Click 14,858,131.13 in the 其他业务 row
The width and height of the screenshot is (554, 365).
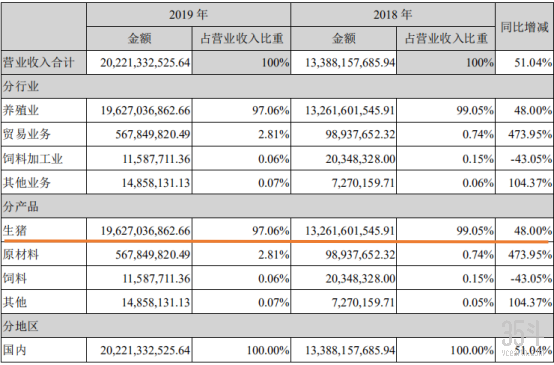(156, 183)
